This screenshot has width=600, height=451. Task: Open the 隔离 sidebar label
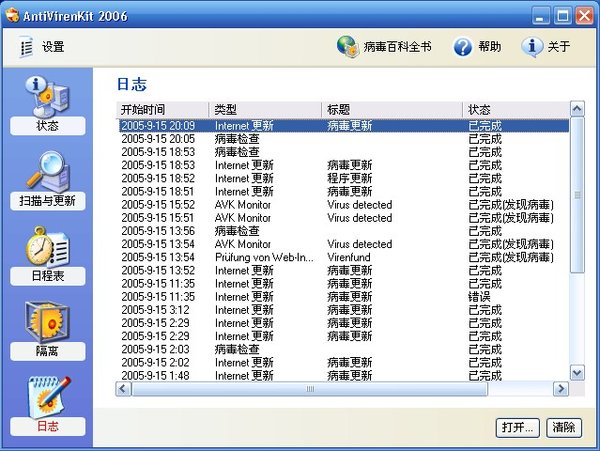pyautogui.click(x=48, y=351)
